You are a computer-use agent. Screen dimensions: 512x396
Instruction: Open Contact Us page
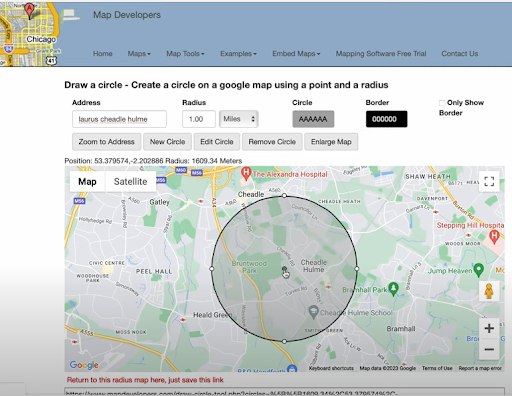460,54
